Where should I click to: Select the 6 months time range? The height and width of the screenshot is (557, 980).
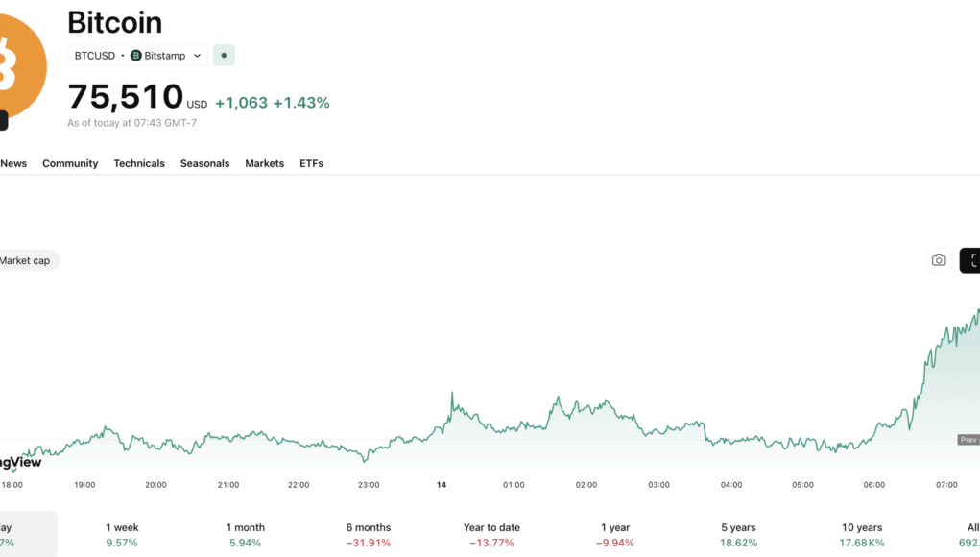[369, 535]
